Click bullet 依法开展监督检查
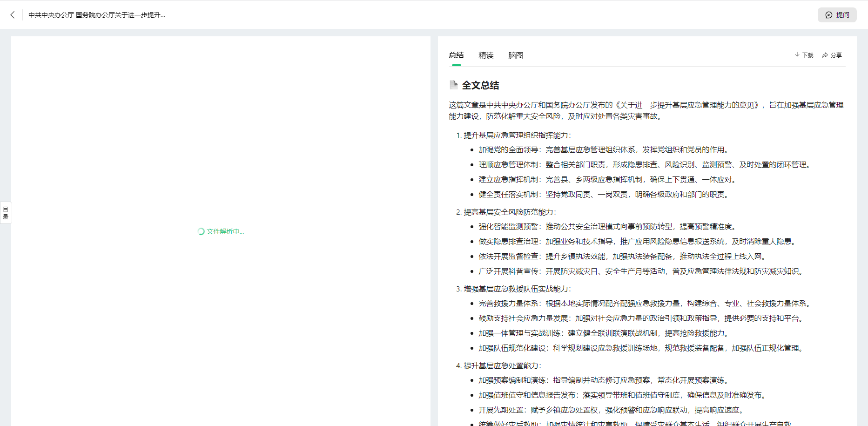This screenshot has width=868, height=426. coord(623,256)
